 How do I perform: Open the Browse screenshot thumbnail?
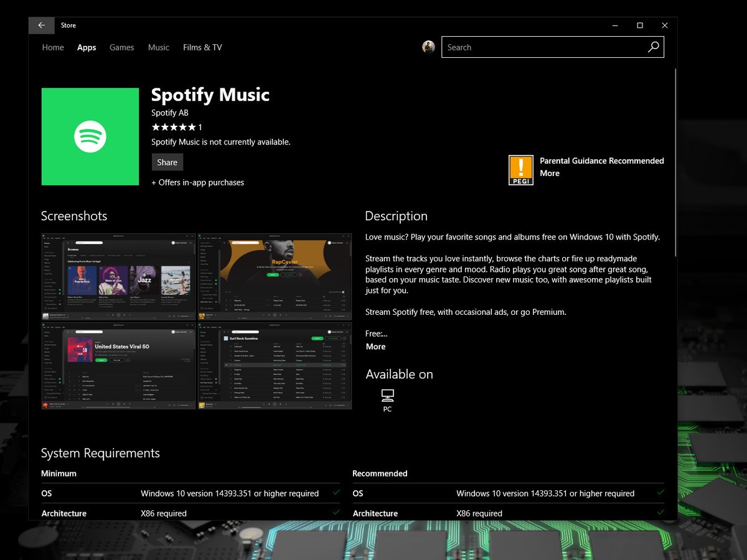[118, 277]
